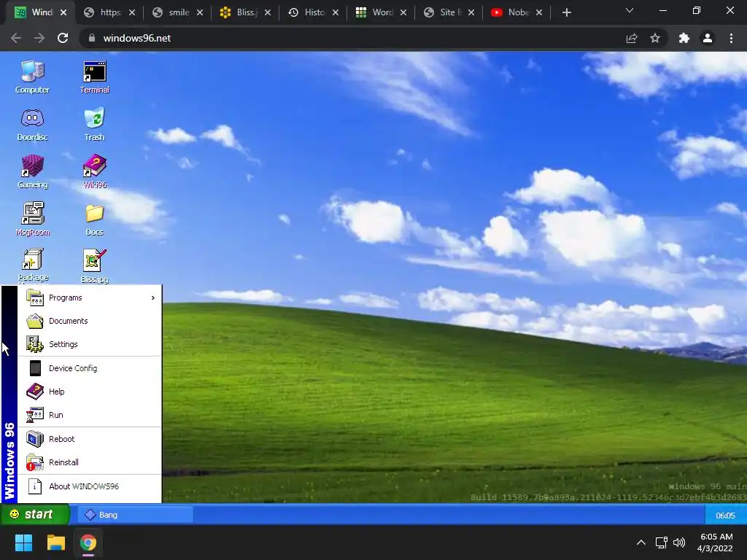Screen dimensions: 747x560
Task: Close the History browser tab
Action: (336, 13)
